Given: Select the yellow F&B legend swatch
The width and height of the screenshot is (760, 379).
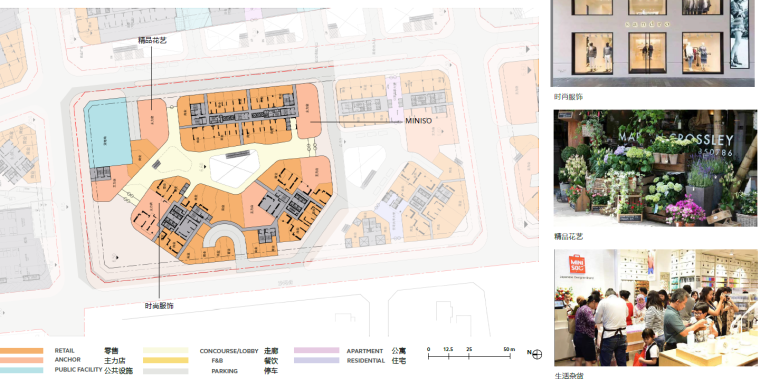Looking at the screenshot, I should (166, 360).
